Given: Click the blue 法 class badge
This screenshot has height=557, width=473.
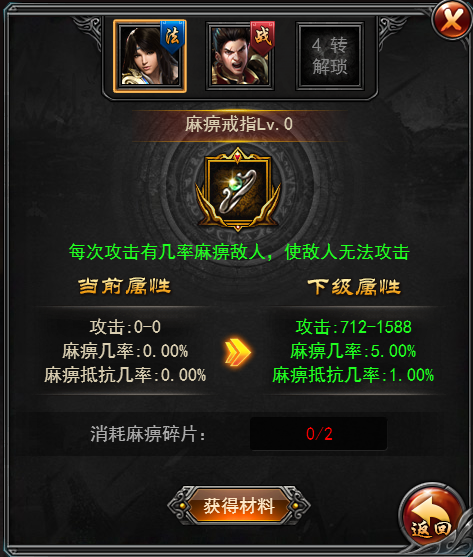Looking at the screenshot, I should [x=172, y=37].
